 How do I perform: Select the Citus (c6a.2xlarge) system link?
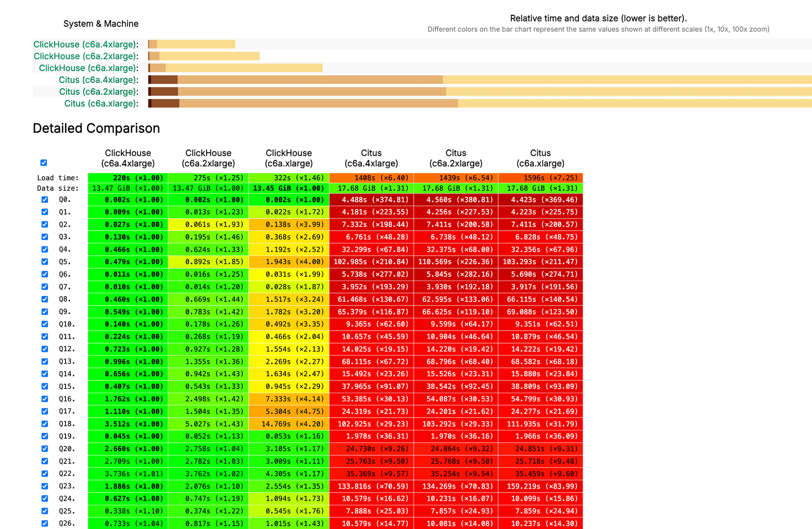click(x=97, y=91)
